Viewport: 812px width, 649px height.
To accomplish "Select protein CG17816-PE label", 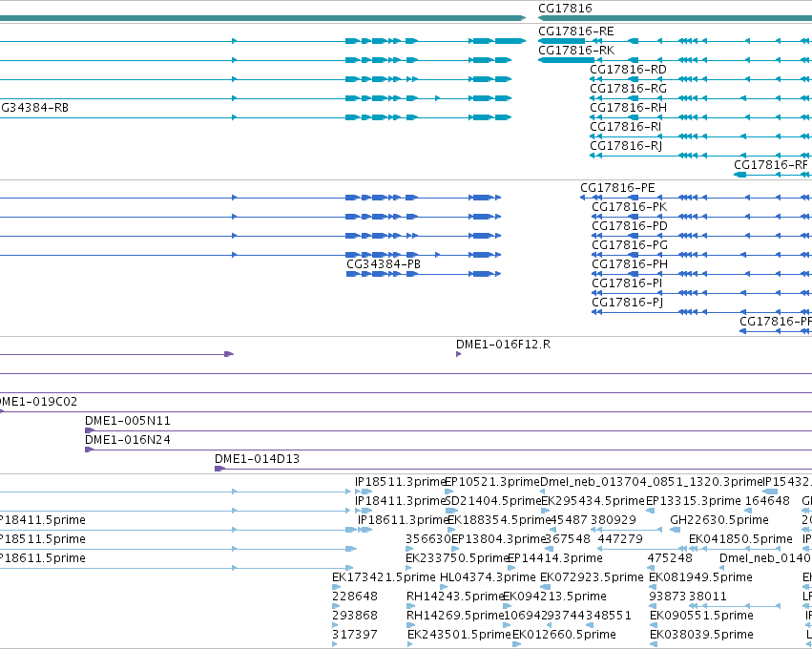I will [617, 188].
